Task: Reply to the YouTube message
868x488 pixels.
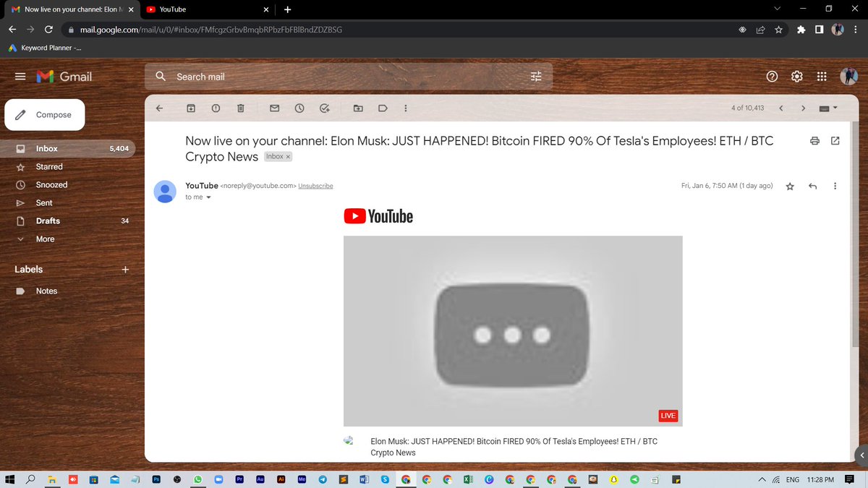Action: pyautogui.click(x=812, y=187)
